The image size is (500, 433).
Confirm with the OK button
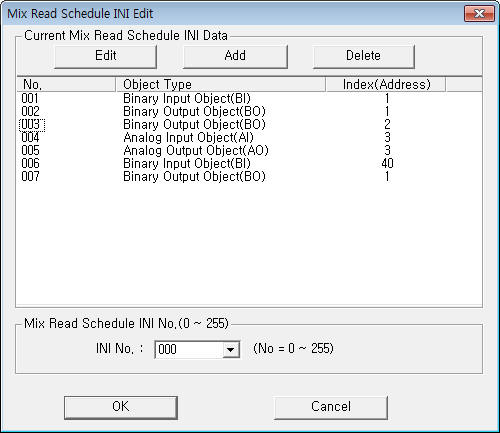tap(121, 407)
